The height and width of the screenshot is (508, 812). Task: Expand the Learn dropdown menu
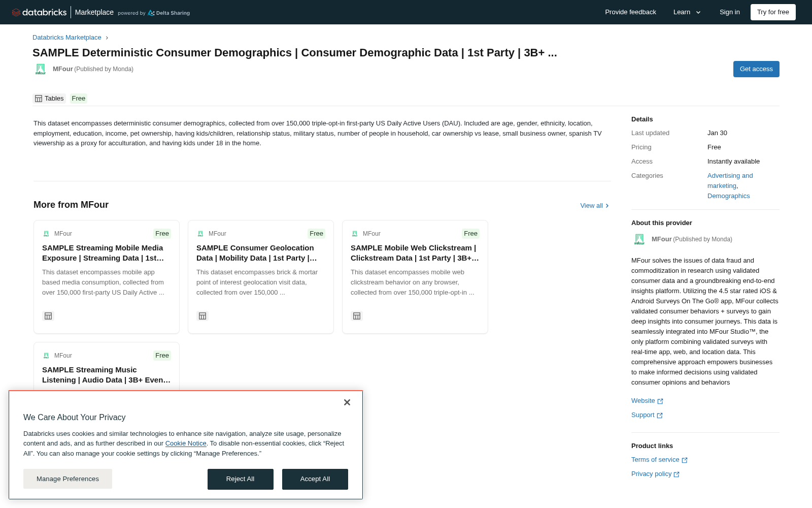(687, 12)
